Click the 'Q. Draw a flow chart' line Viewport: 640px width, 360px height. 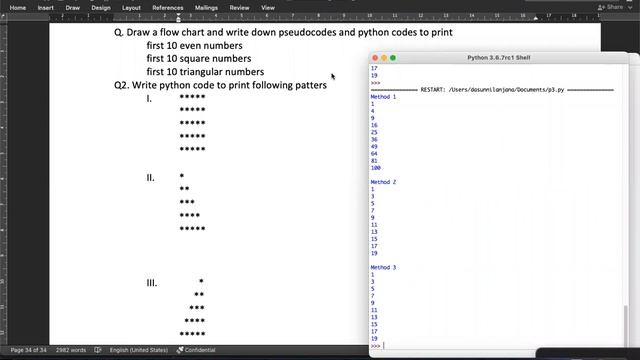click(283, 32)
